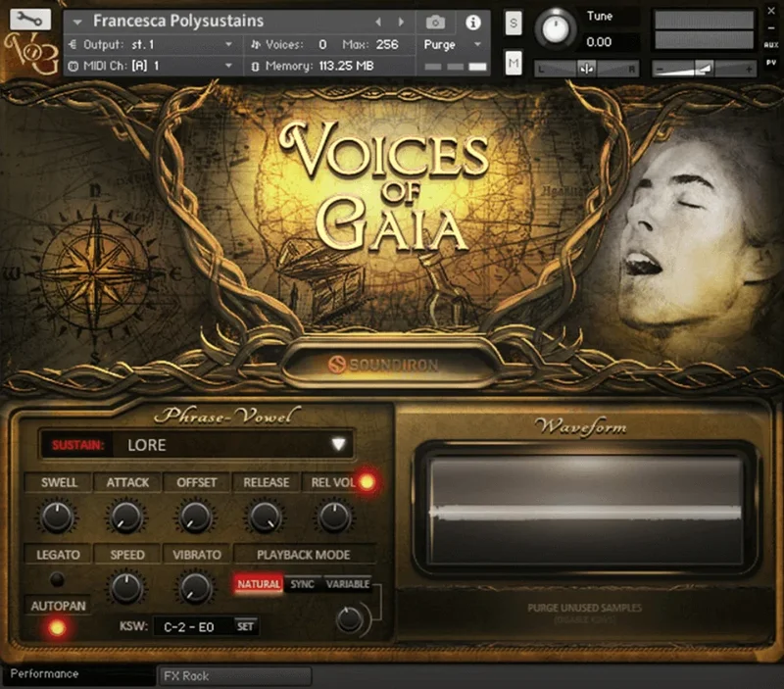Click the variable playback mode knob

tap(349, 619)
